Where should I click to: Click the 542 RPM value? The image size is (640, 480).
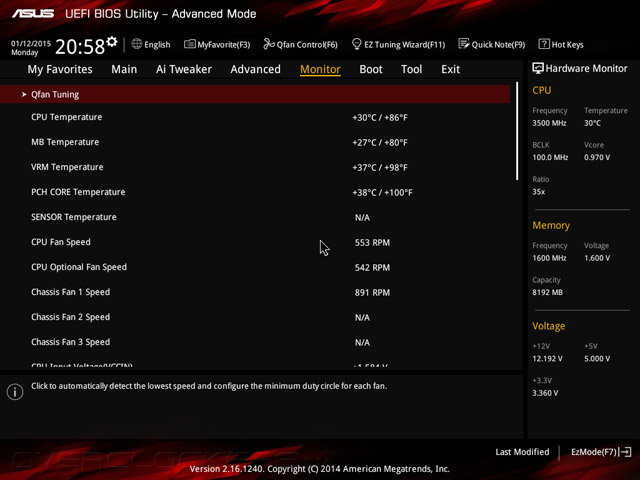click(372, 267)
